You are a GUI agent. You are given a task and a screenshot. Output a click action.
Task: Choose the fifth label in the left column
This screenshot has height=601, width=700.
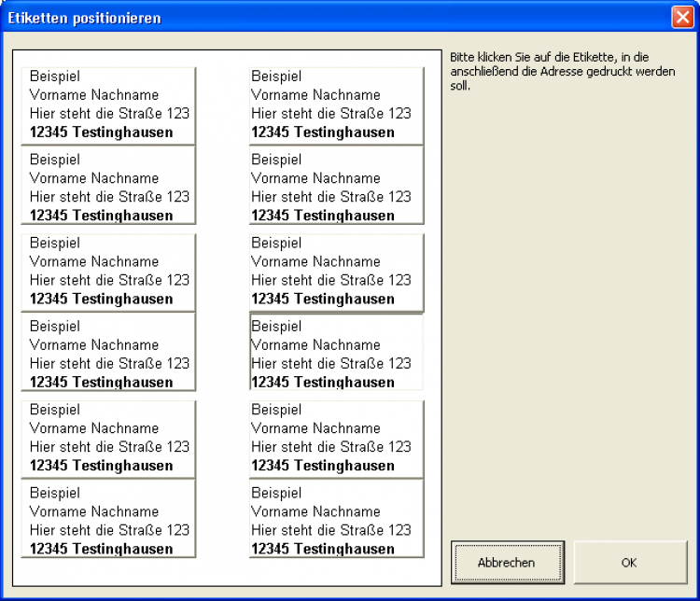108,438
